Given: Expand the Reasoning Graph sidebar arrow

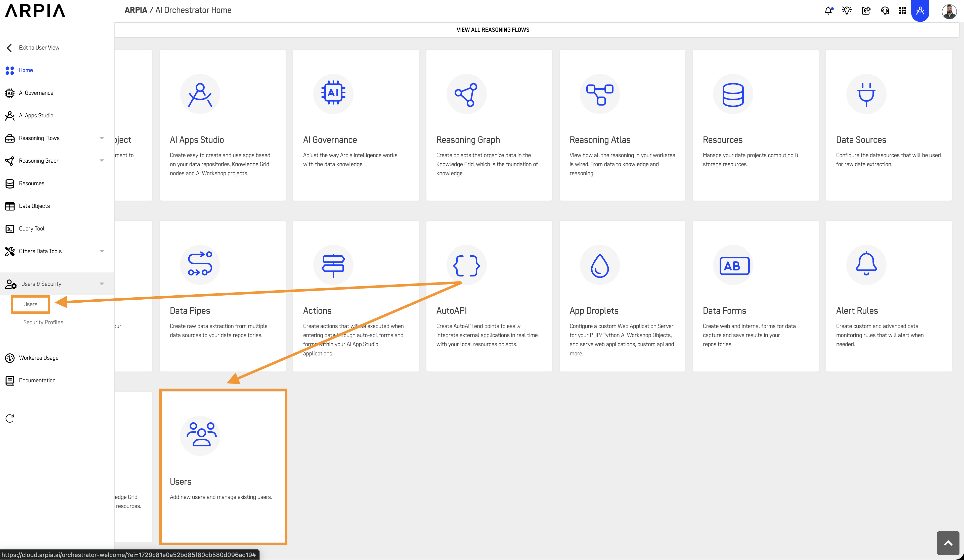Looking at the screenshot, I should (102, 161).
